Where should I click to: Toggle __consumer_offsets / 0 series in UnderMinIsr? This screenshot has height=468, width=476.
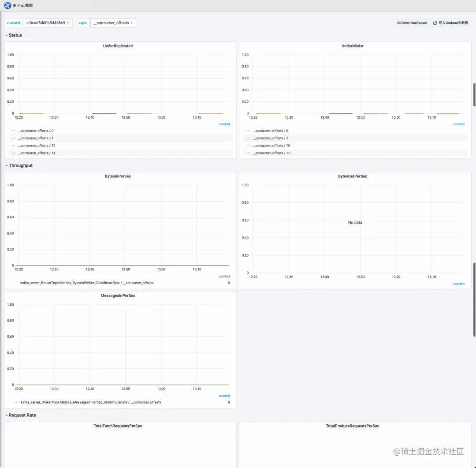(270, 131)
